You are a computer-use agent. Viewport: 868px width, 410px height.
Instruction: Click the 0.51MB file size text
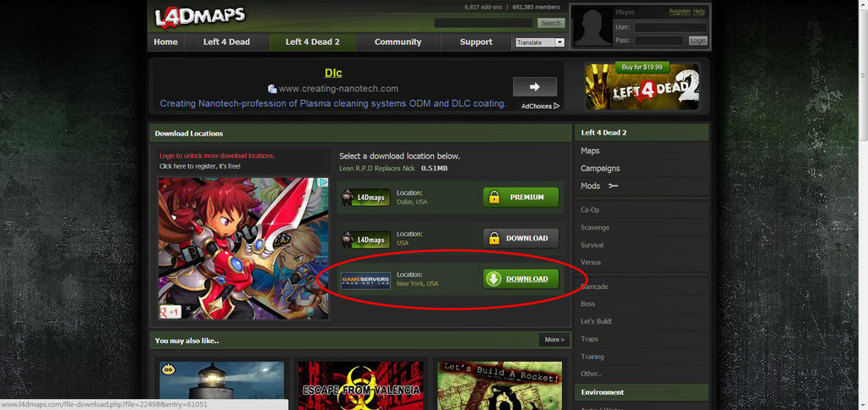point(434,169)
